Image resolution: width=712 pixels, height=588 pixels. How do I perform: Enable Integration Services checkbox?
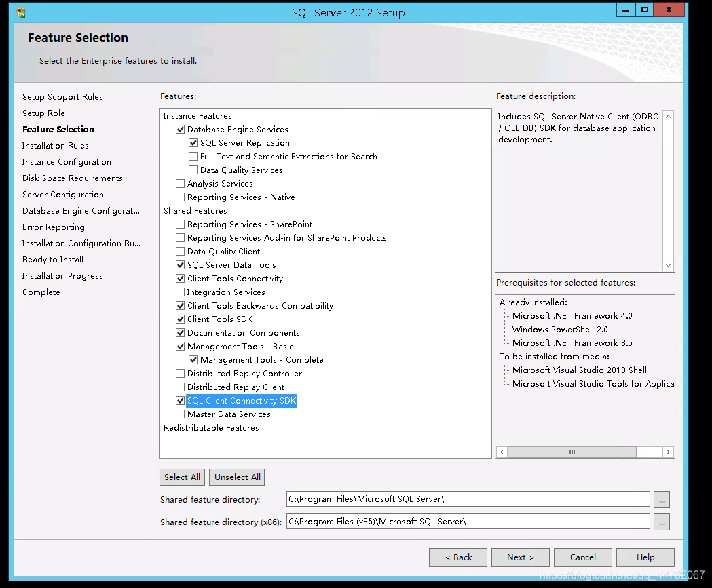click(181, 292)
